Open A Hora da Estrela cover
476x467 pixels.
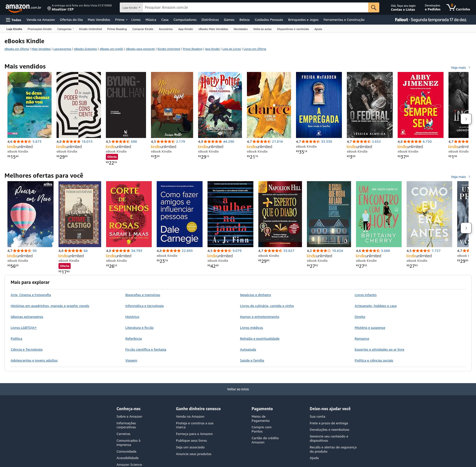269,105
